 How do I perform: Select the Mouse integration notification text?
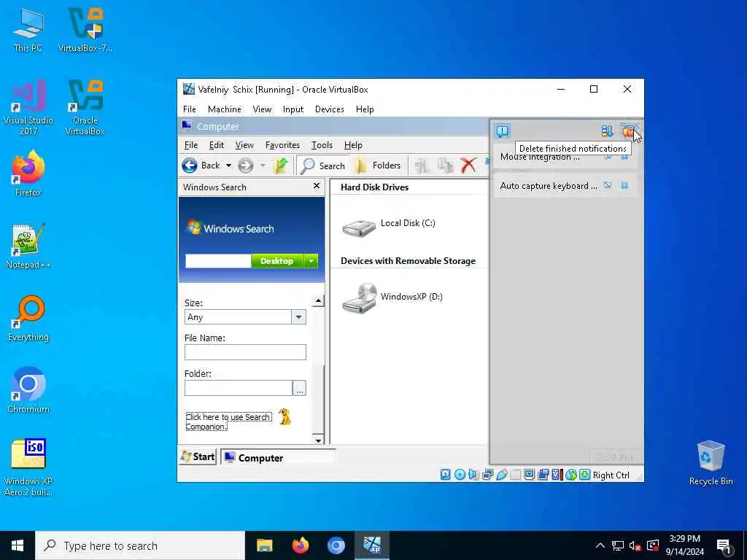[541, 157]
